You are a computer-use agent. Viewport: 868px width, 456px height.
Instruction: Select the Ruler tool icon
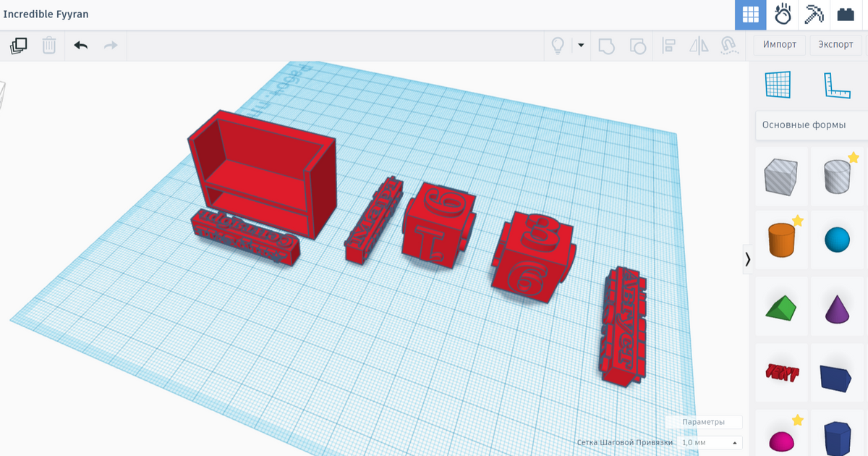[x=837, y=85]
